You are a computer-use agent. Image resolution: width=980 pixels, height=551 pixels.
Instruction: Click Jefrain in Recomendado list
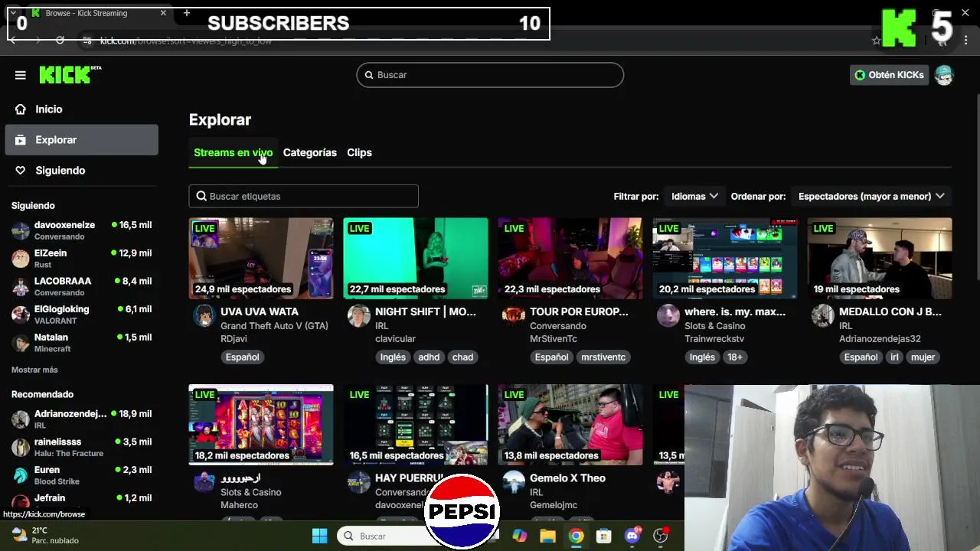click(81, 501)
